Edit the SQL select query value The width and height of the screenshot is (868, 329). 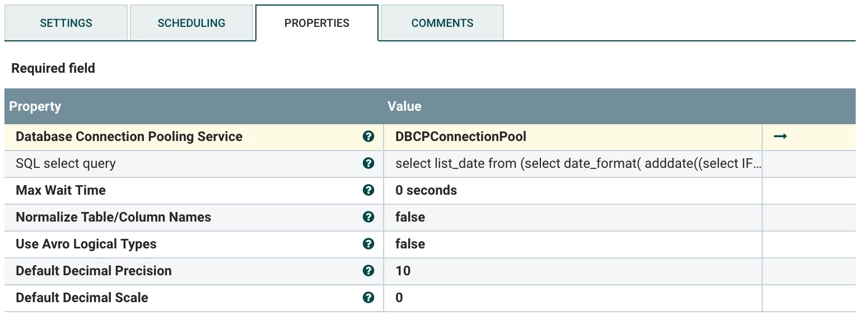click(573, 163)
